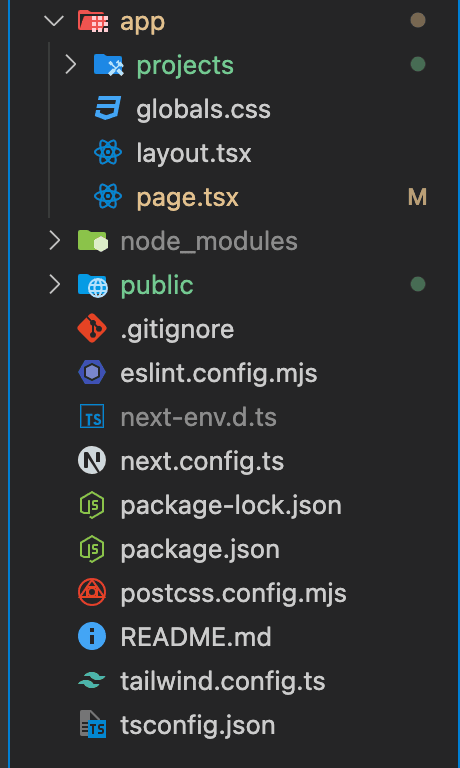Click the Node icon beside package-lock.json
460x768 pixels.
tap(92, 505)
